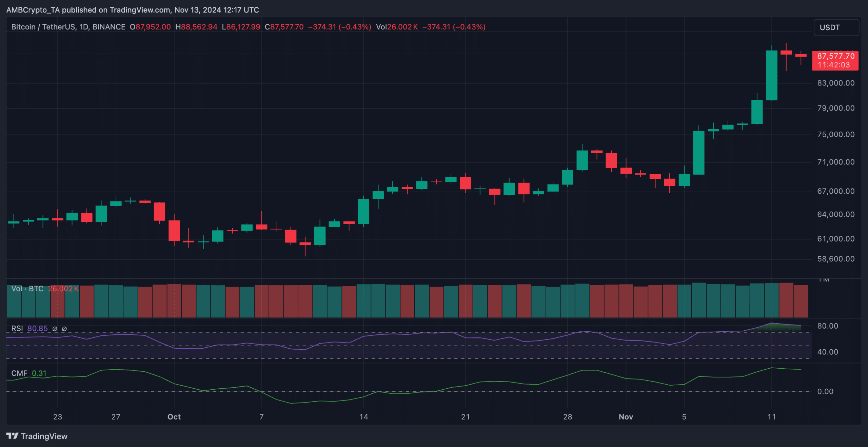Click the 58,600.00 price axis label

[836, 259]
